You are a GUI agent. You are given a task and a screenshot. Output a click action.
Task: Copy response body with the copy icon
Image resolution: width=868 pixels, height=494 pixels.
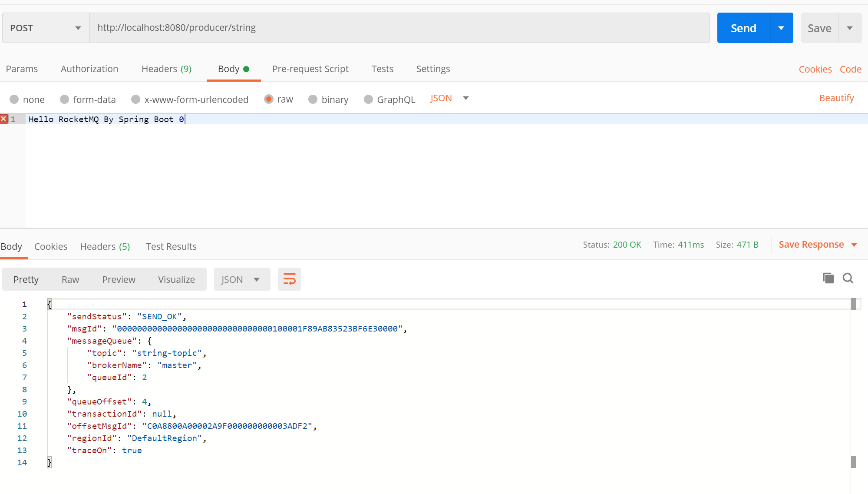[x=828, y=278]
